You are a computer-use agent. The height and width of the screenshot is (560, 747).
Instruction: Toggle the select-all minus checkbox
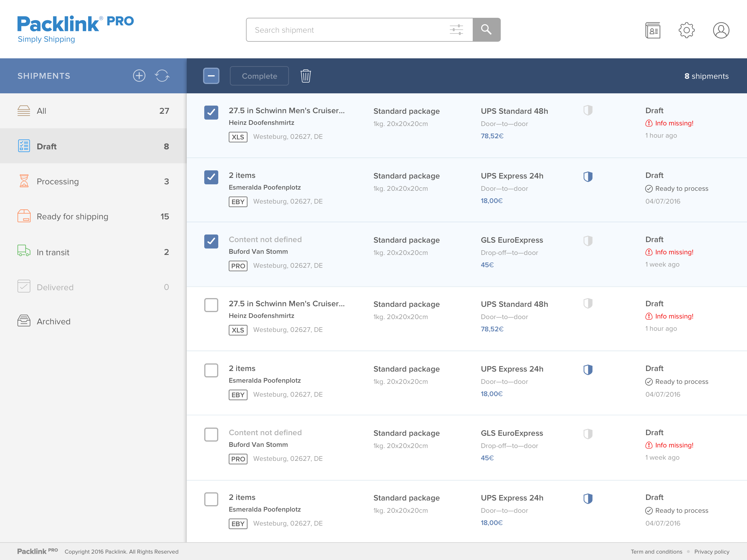[211, 76]
